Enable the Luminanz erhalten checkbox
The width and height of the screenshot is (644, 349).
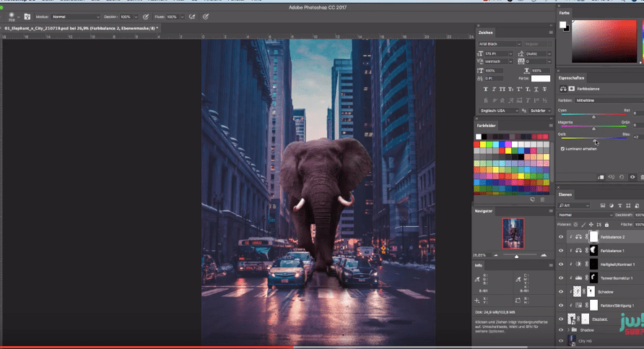click(562, 148)
